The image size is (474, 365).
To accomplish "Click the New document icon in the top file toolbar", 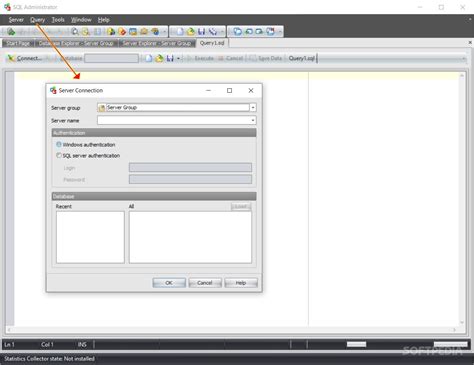I will [x=180, y=32].
